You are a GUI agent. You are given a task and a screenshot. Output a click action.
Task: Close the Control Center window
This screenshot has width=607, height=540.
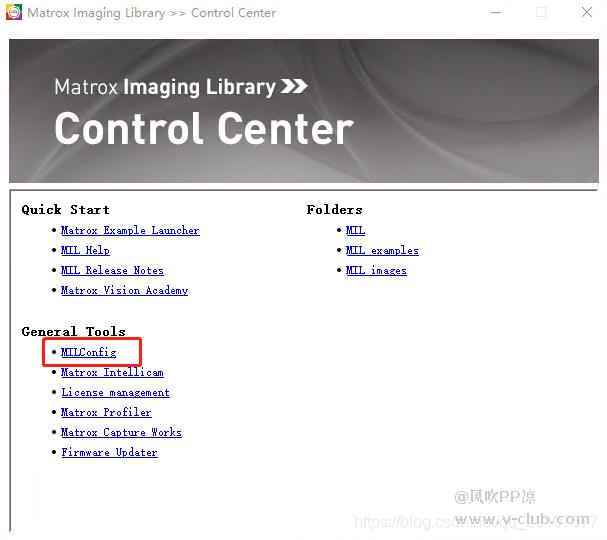587,12
